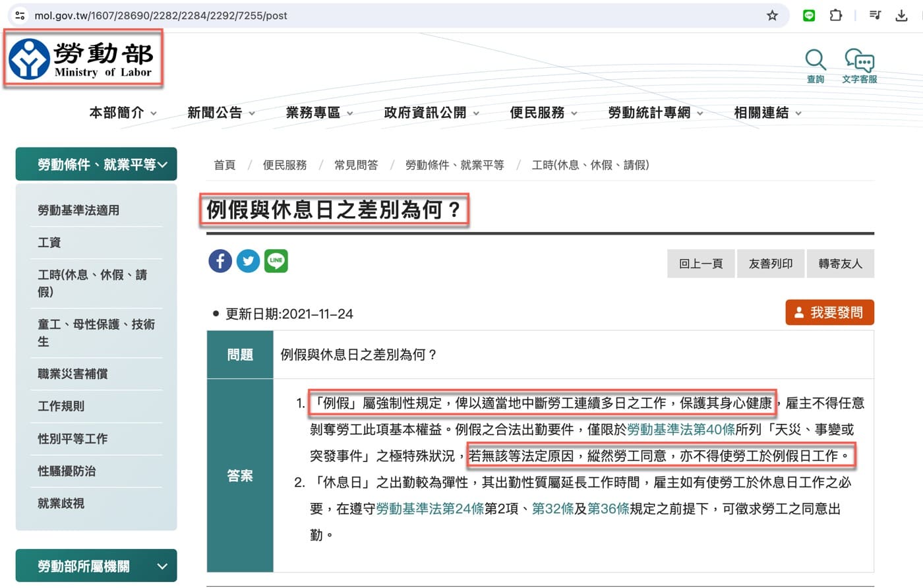The image size is (923, 588).
Task: Go to 首頁 breadcrumb link
Action: 224,165
